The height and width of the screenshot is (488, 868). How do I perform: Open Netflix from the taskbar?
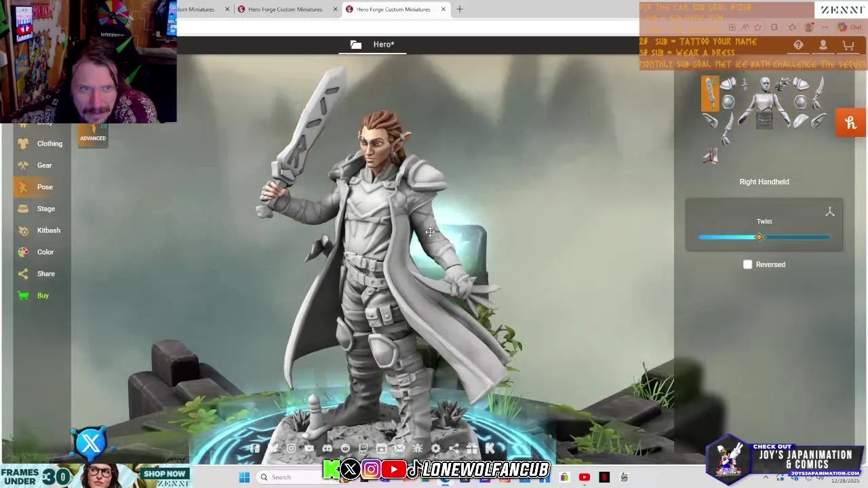click(604, 477)
